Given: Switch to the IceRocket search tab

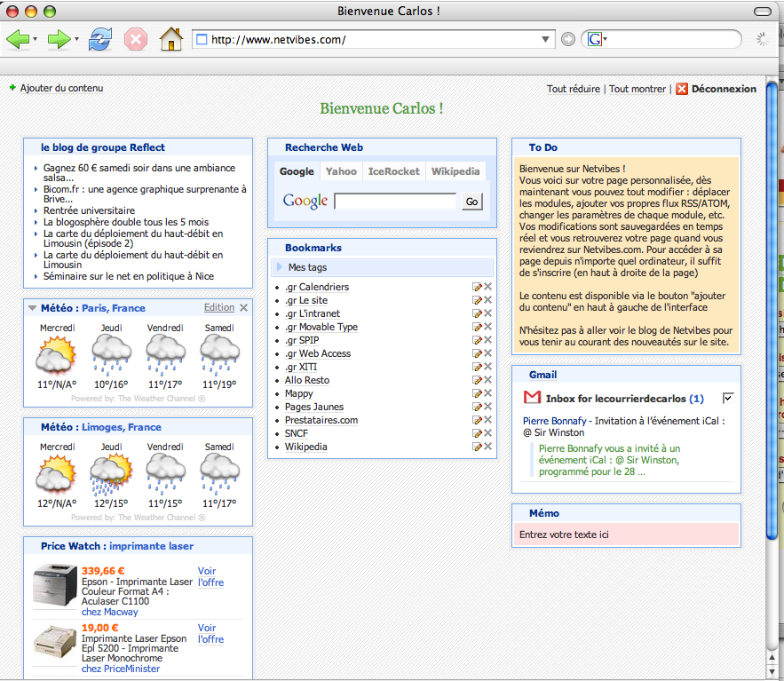Looking at the screenshot, I should click(x=394, y=171).
